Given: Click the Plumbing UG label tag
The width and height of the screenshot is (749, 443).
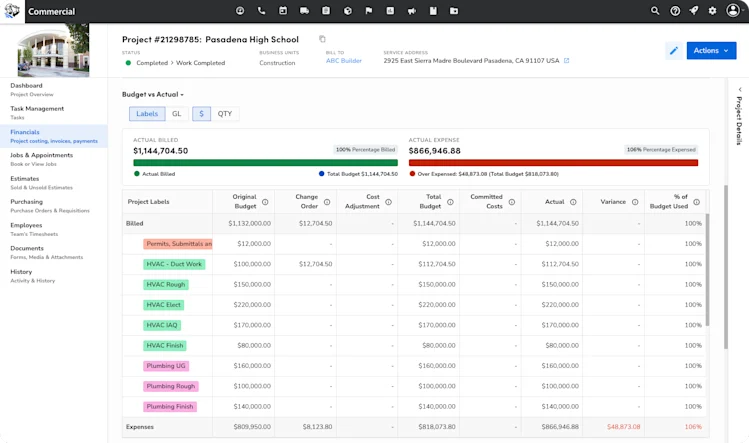Looking at the screenshot, I should pos(166,366).
